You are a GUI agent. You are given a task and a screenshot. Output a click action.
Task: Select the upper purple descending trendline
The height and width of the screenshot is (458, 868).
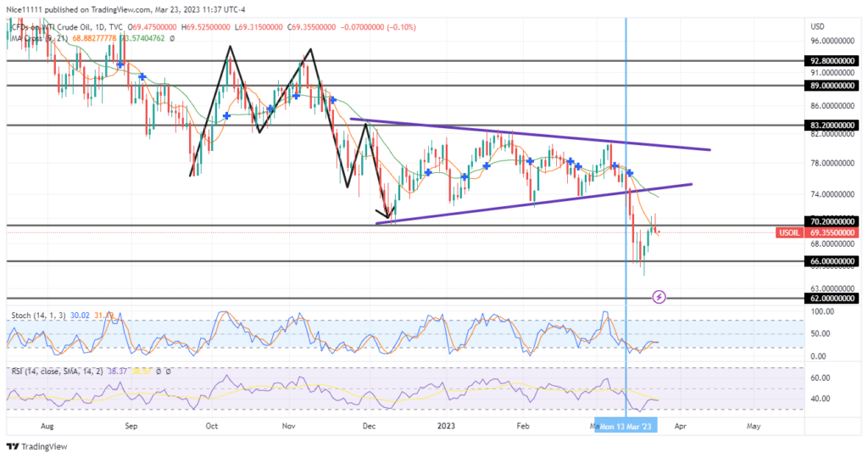coord(530,134)
